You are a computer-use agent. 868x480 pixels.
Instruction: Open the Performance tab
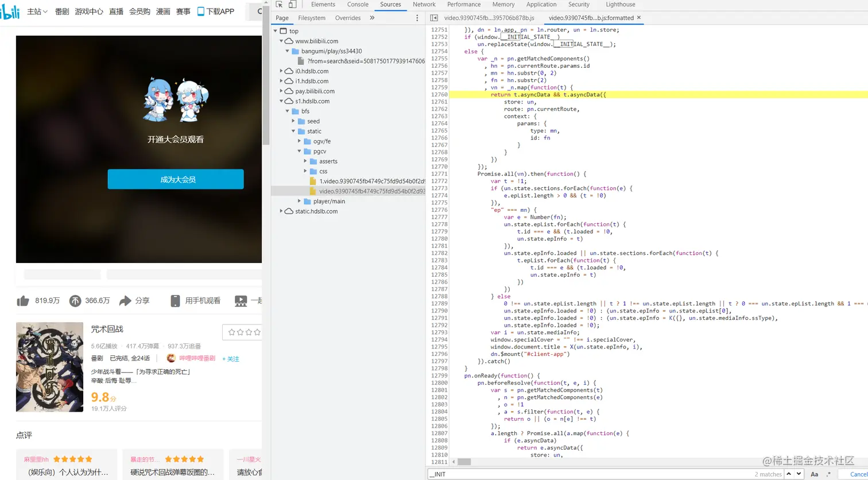(x=464, y=5)
